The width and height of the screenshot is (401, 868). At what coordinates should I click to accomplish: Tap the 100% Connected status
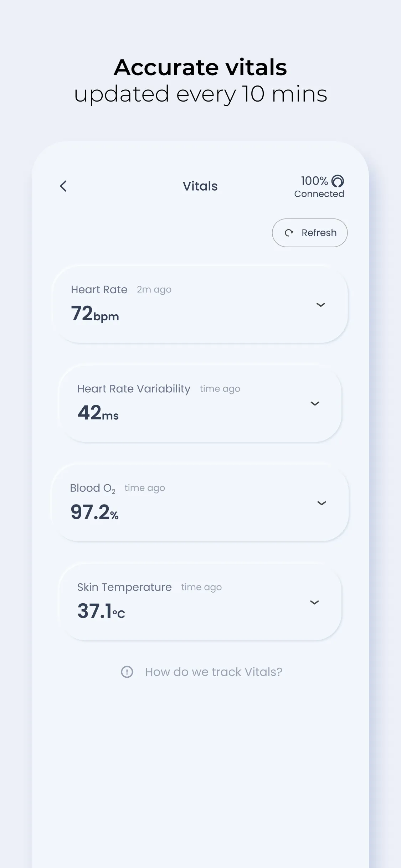(319, 187)
